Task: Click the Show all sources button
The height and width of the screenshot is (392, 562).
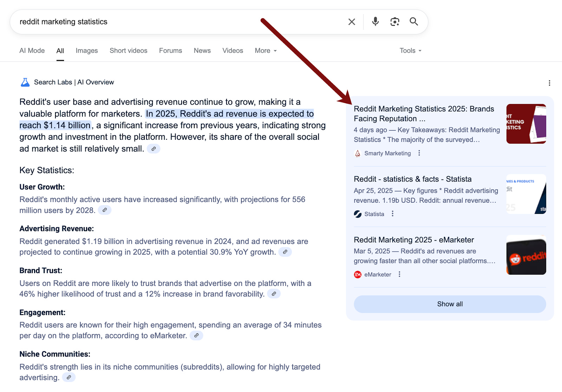Action: [x=450, y=304]
